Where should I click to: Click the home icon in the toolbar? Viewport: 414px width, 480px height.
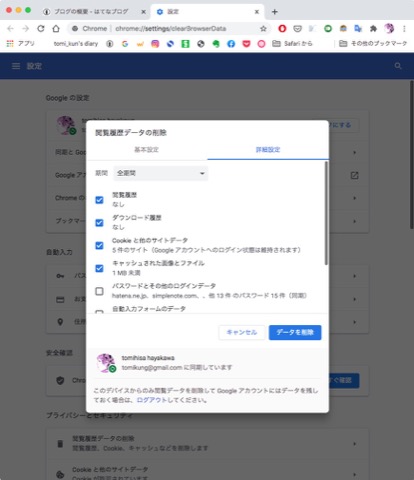pos(56,29)
